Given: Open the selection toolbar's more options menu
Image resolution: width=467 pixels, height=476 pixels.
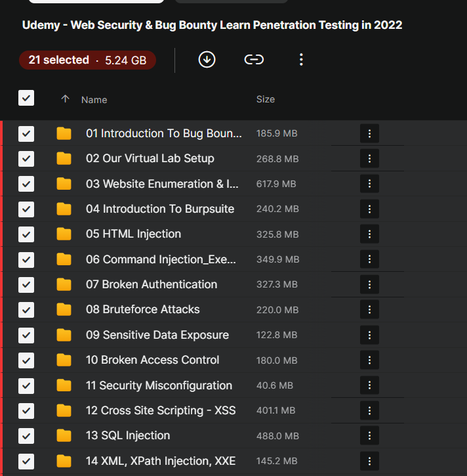Looking at the screenshot, I should coord(301,60).
